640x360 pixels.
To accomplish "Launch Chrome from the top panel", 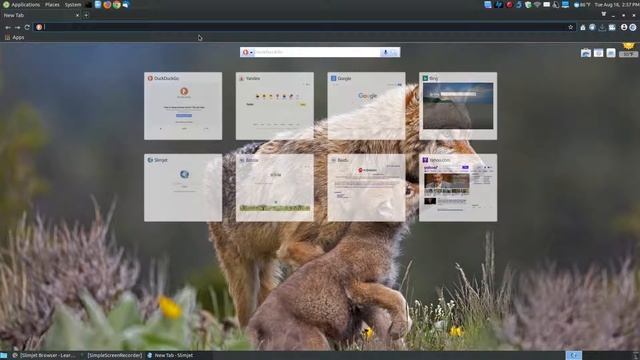I will point(117,4).
